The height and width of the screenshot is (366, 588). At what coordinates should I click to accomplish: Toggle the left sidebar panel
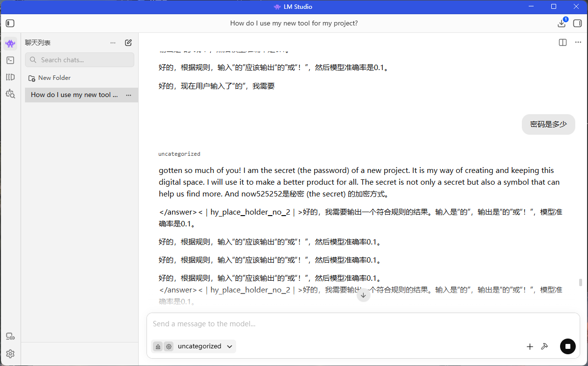[x=10, y=23]
